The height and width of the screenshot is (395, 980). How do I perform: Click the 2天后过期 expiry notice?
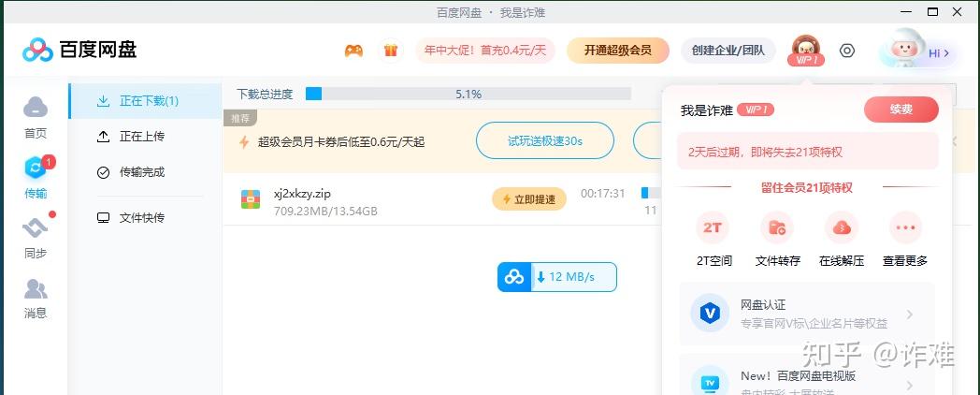tap(808, 152)
